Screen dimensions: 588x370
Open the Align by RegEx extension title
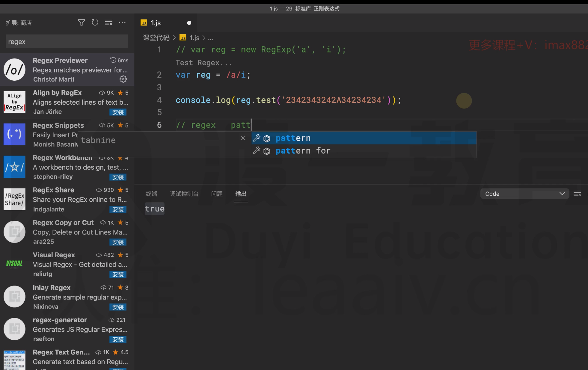coord(57,93)
